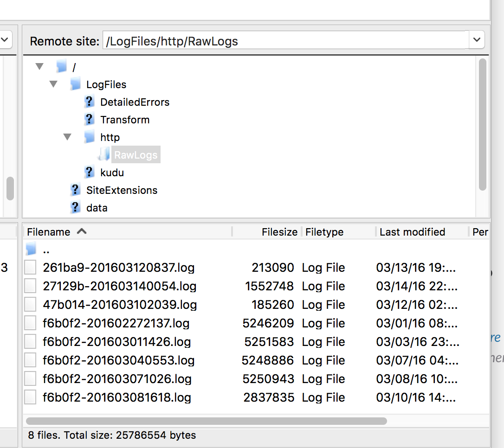504x448 pixels.
Task: Click the question mark icon beside data
Action: 75,207
